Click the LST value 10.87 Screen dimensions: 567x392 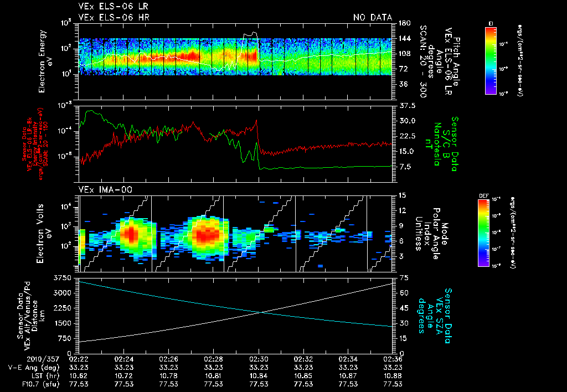pyautogui.click(x=348, y=376)
